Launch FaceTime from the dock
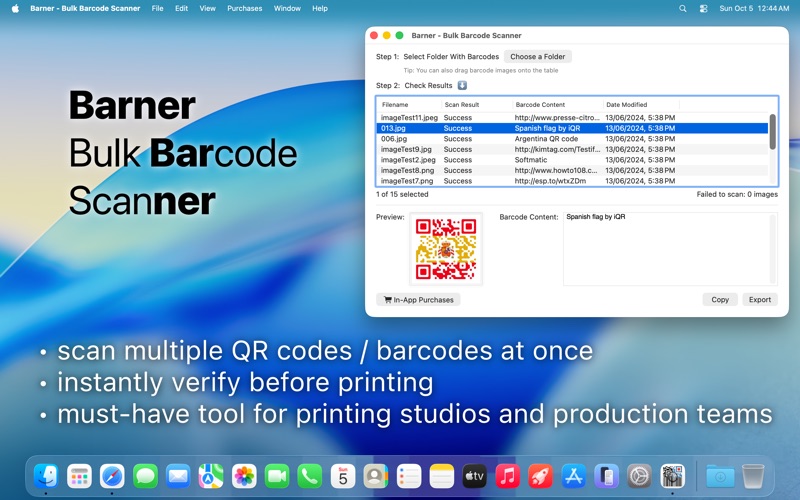Screen dimensions: 800x500 point(277,477)
